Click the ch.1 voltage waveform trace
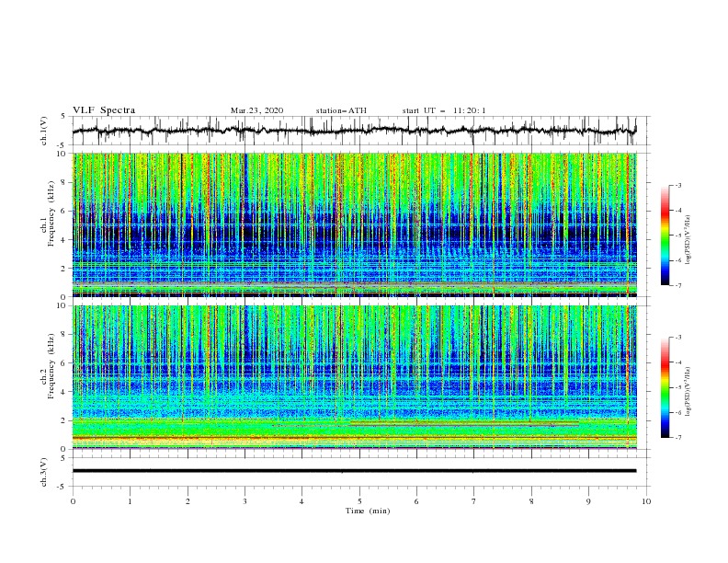 coord(354,131)
